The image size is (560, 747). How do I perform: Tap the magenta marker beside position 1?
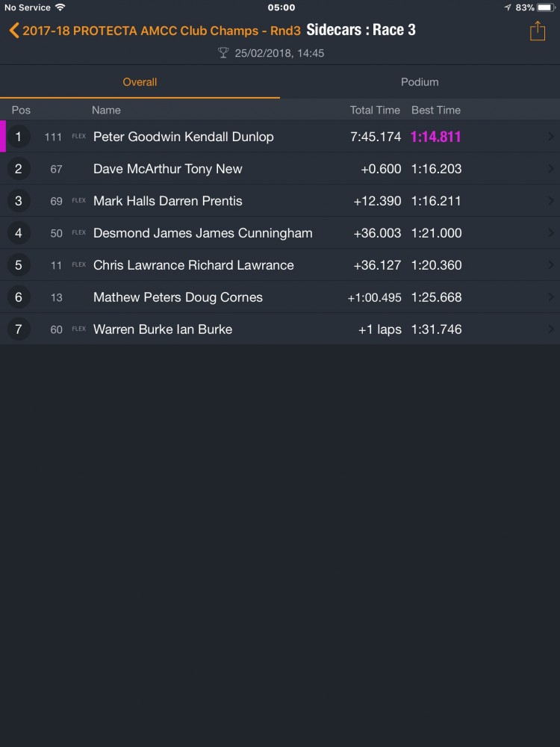(x=3, y=137)
